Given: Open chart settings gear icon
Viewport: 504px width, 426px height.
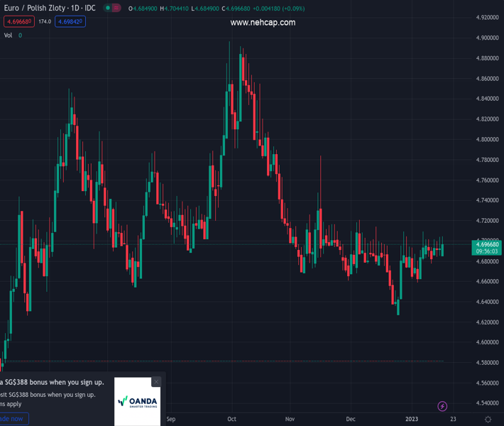Looking at the screenshot, I should (488, 420).
